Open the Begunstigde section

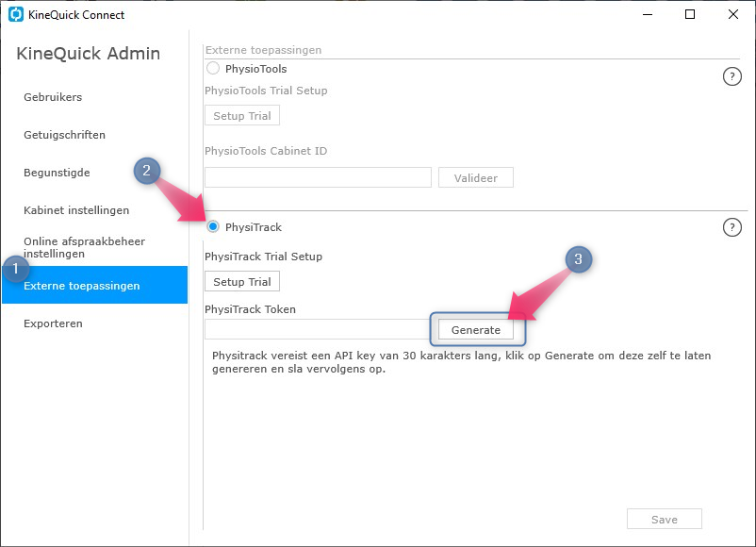[57, 173]
